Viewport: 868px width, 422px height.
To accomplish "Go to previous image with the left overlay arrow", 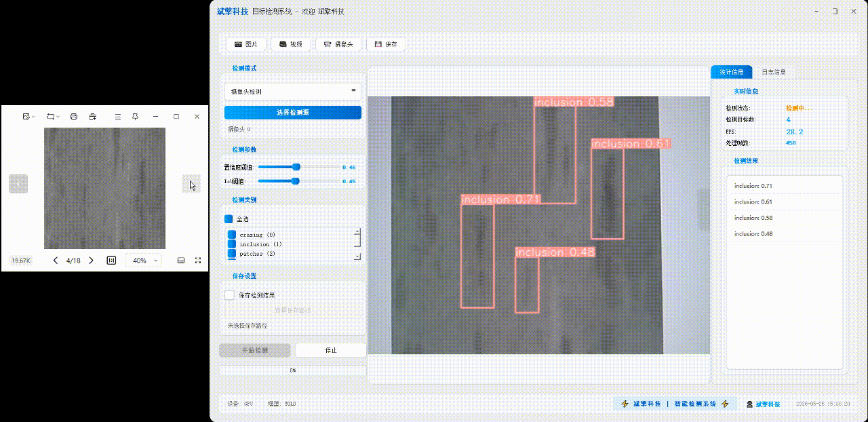I will (x=18, y=183).
